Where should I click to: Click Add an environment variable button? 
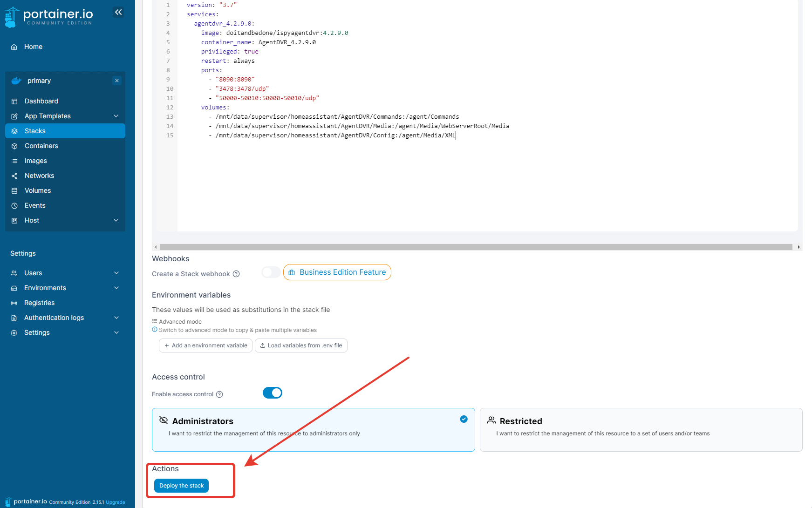click(x=205, y=345)
